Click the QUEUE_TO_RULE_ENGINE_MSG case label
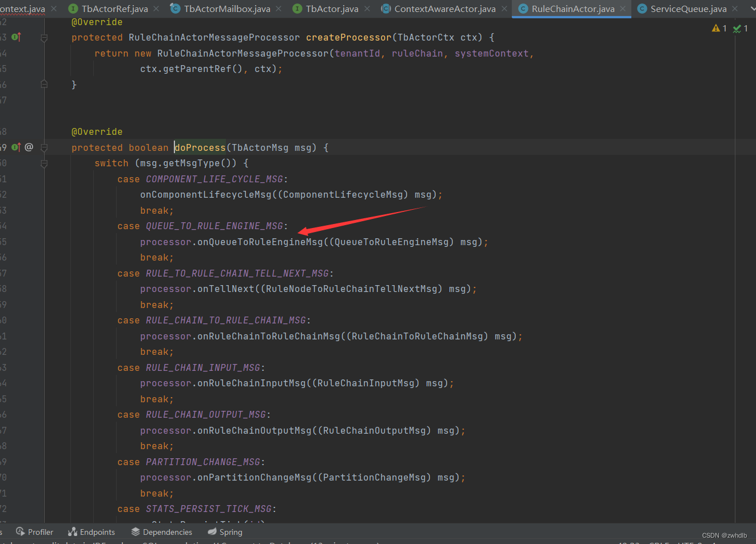756x544 pixels. click(x=214, y=226)
